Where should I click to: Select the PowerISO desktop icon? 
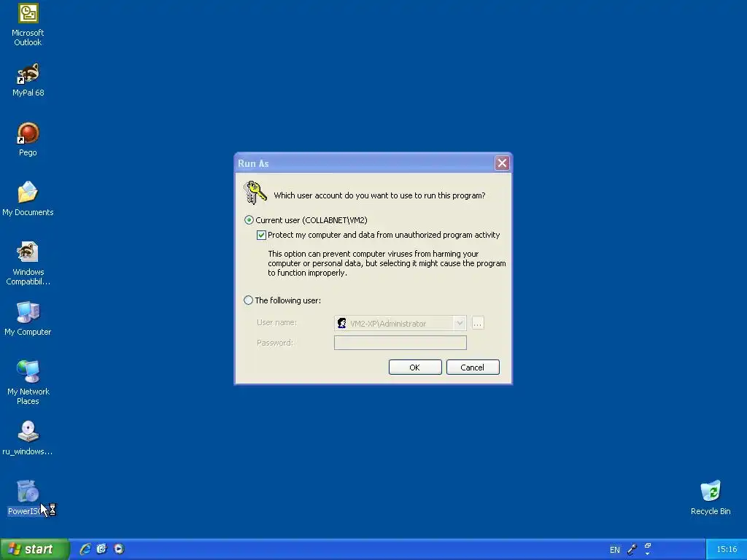pyautogui.click(x=28, y=497)
